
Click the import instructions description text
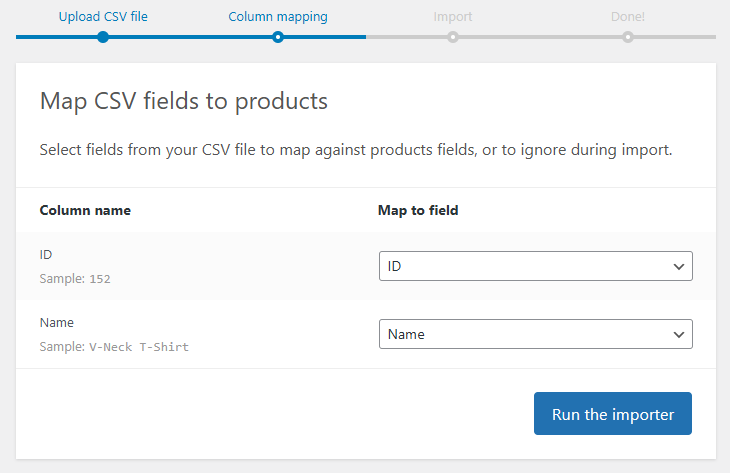click(356, 151)
